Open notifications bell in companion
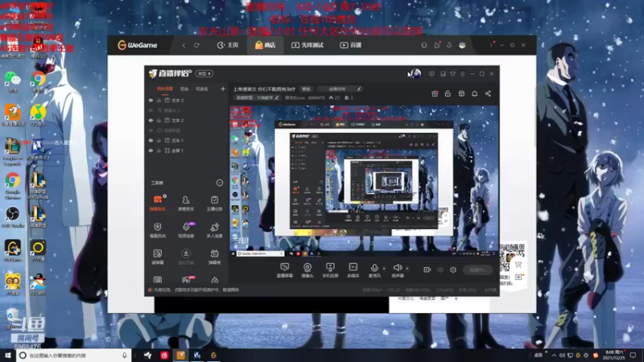Viewport: 644px width, 362px height. (474, 93)
